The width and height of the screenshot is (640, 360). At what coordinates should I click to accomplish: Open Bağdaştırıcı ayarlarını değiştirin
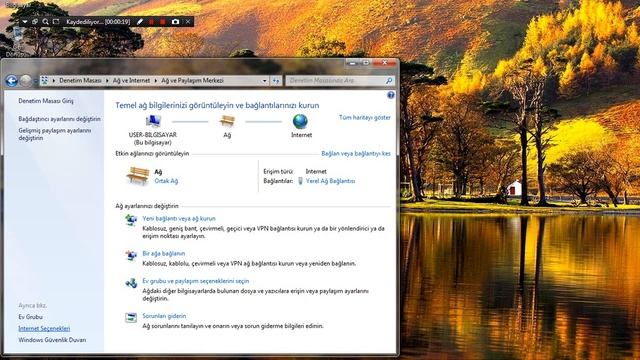60,119
